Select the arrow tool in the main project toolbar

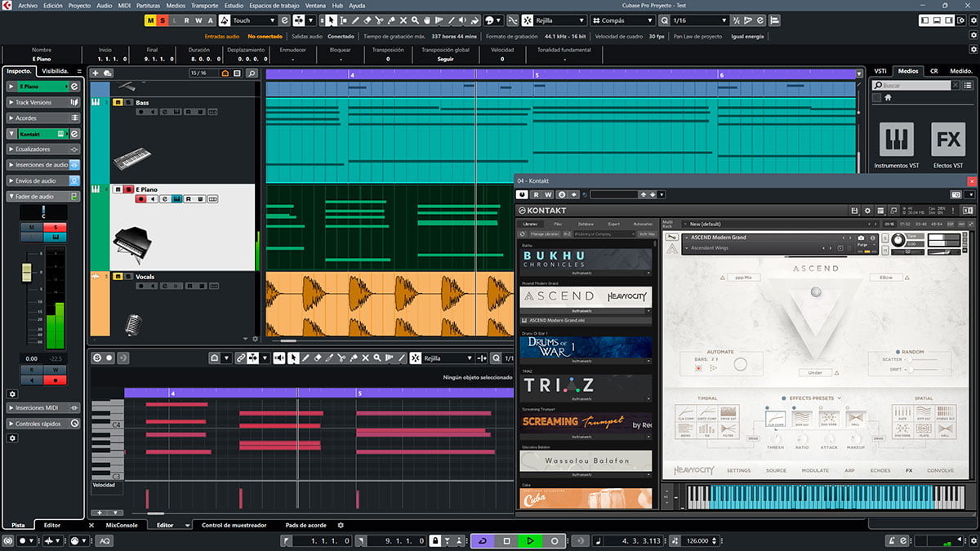332,20
